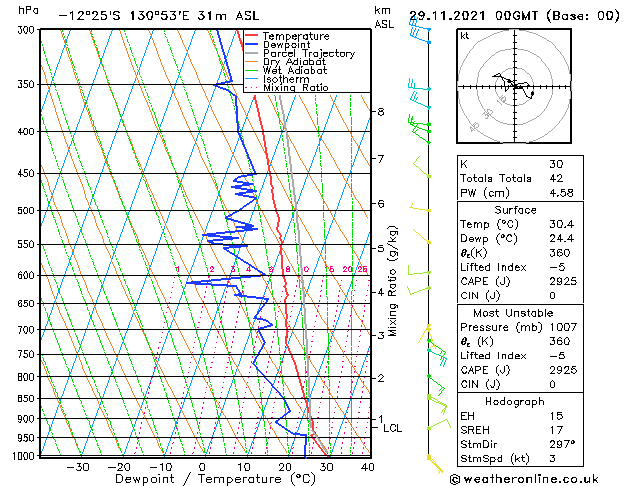Click the station coordinates title text

coord(159,16)
